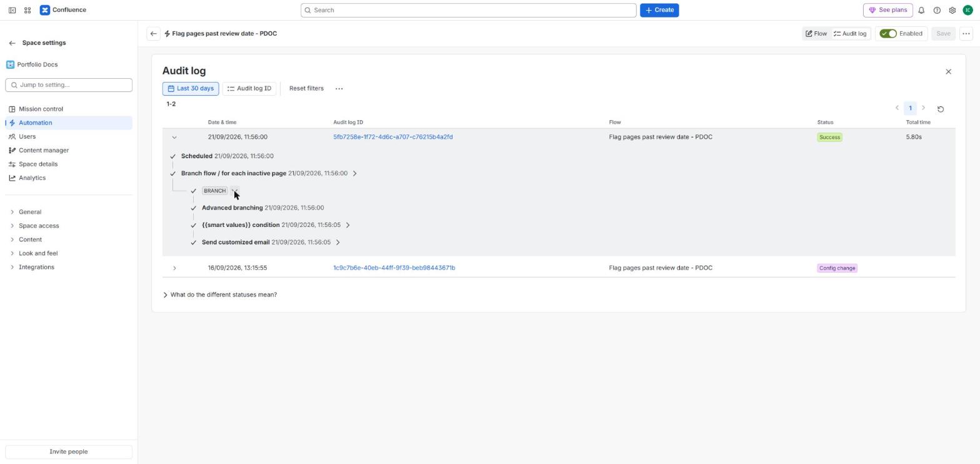Viewport: 980px width, 464px height.
Task: Open the app switcher grid icon
Action: pos(27,10)
